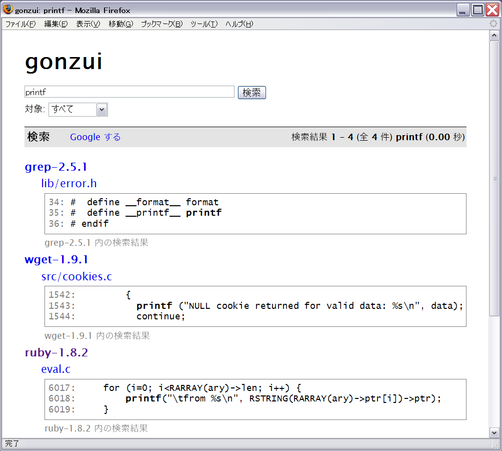The width and height of the screenshot is (502, 451).
Task: Open the 移動(G) menu
Action: 121,24
